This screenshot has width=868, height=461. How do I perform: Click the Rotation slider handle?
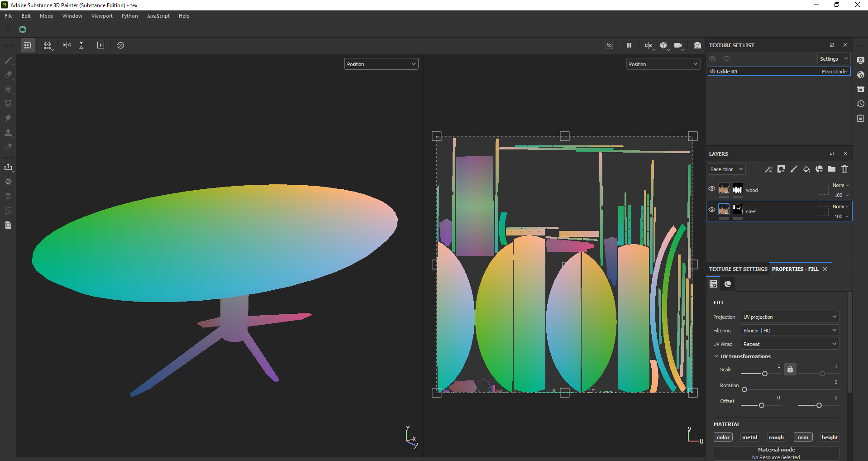[x=744, y=389]
